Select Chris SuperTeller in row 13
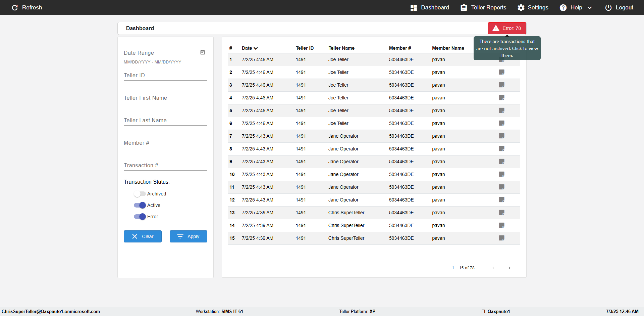 click(x=346, y=213)
